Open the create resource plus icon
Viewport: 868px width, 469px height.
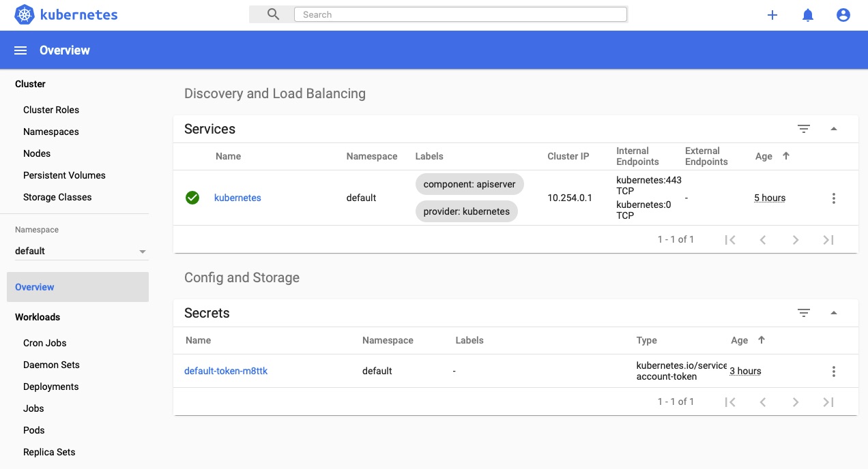pos(772,14)
